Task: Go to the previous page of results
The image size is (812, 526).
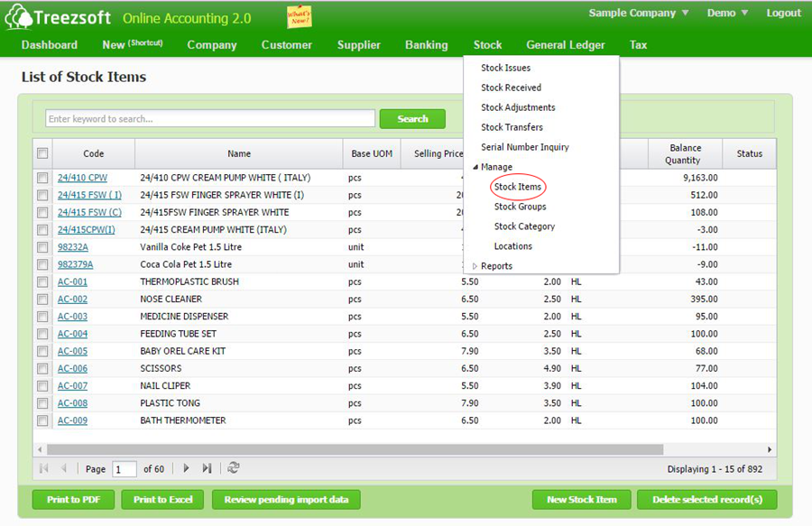Action: pyautogui.click(x=64, y=468)
